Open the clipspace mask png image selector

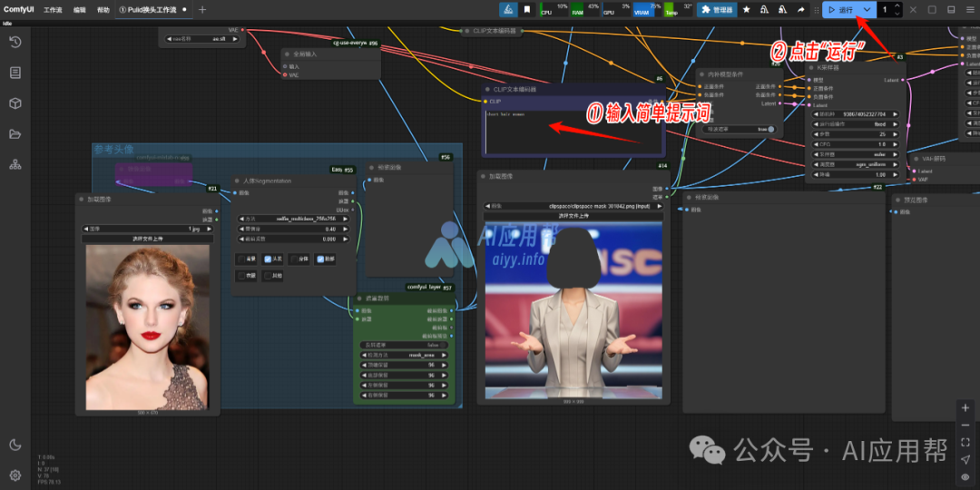pyautogui.click(x=573, y=206)
